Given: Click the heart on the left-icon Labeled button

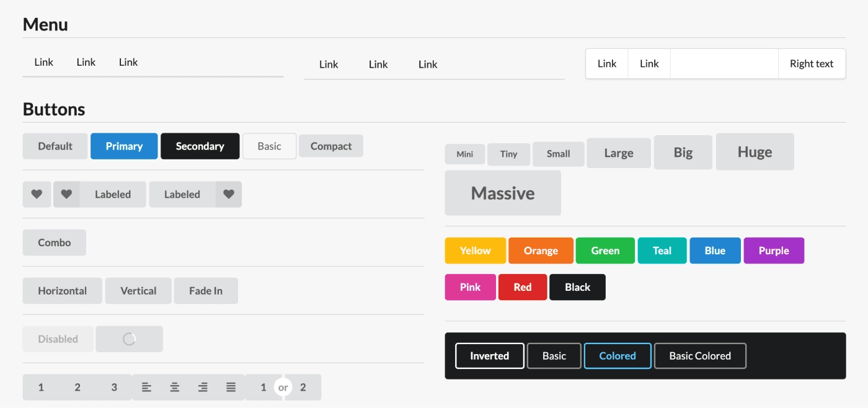Looking at the screenshot, I should 66,194.
